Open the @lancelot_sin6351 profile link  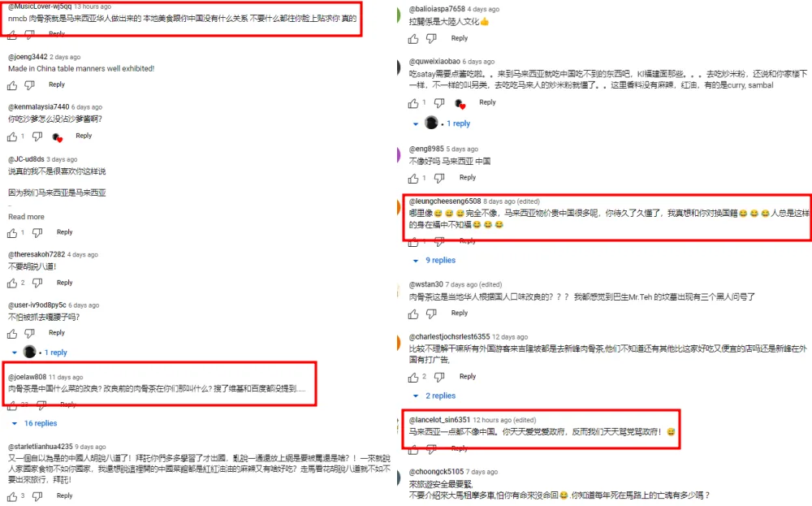(439, 420)
